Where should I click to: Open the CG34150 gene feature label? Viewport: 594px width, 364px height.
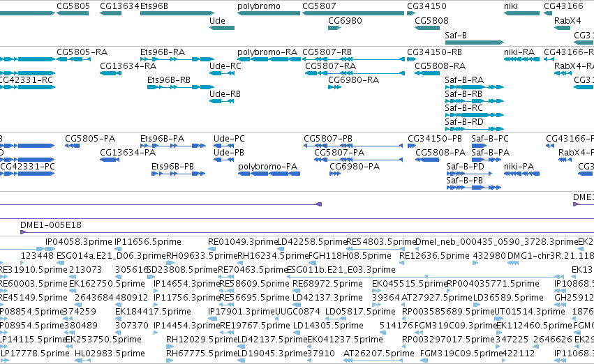coord(426,6)
